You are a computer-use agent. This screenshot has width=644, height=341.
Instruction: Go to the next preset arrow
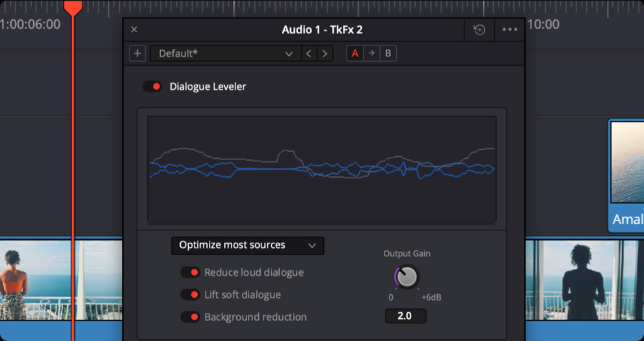coord(325,53)
